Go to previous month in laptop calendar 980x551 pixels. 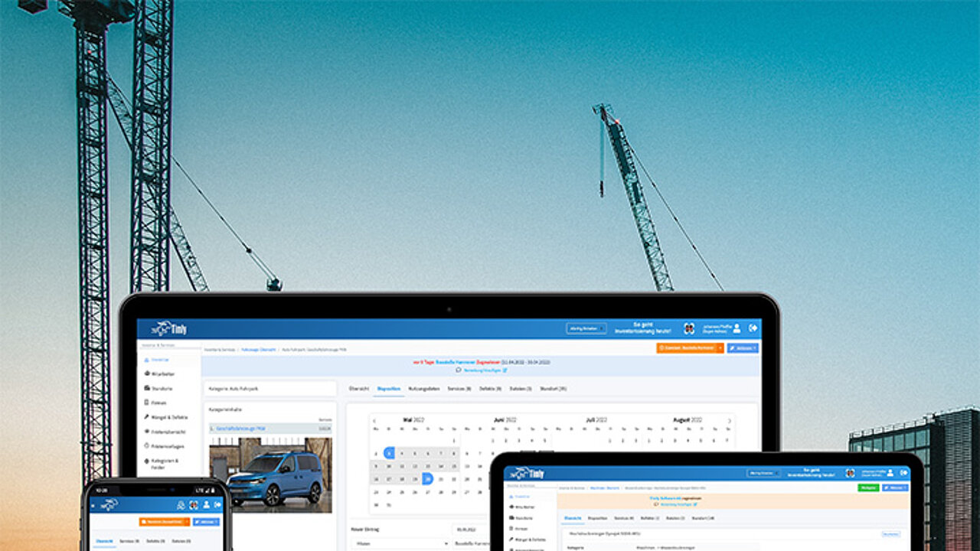click(375, 420)
